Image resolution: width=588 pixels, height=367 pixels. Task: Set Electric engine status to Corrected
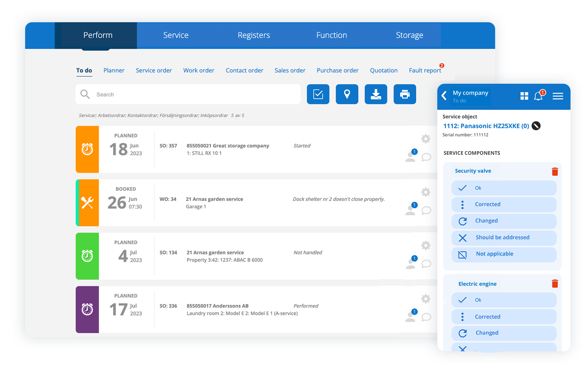tap(504, 317)
